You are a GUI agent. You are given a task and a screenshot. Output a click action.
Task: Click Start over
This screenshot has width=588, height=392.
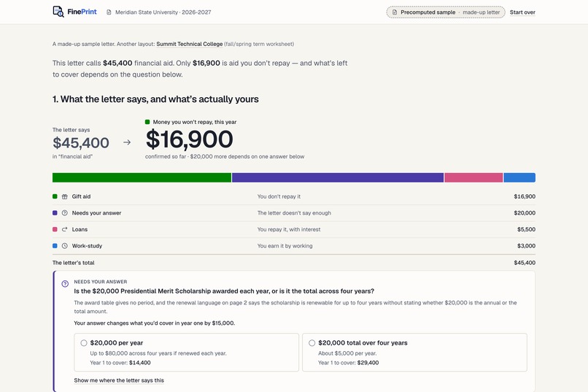522,12
